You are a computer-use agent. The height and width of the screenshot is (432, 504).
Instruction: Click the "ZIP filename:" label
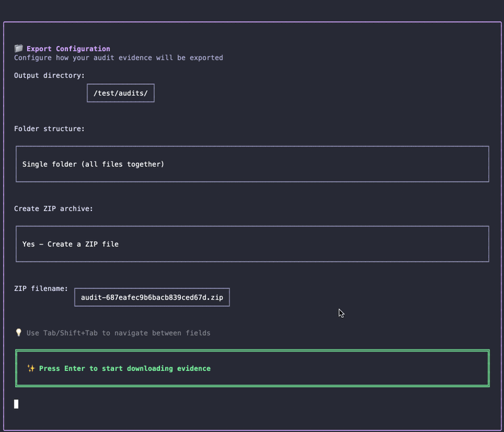tap(41, 288)
